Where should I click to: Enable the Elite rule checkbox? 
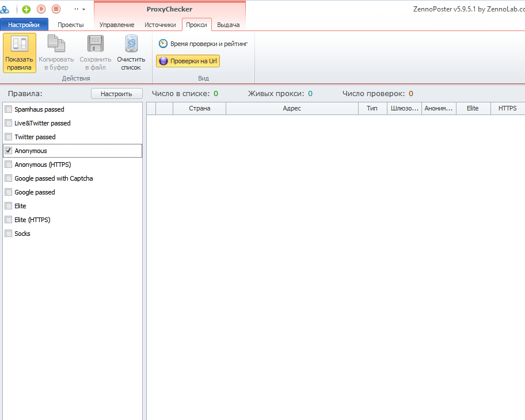tap(9, 206)
